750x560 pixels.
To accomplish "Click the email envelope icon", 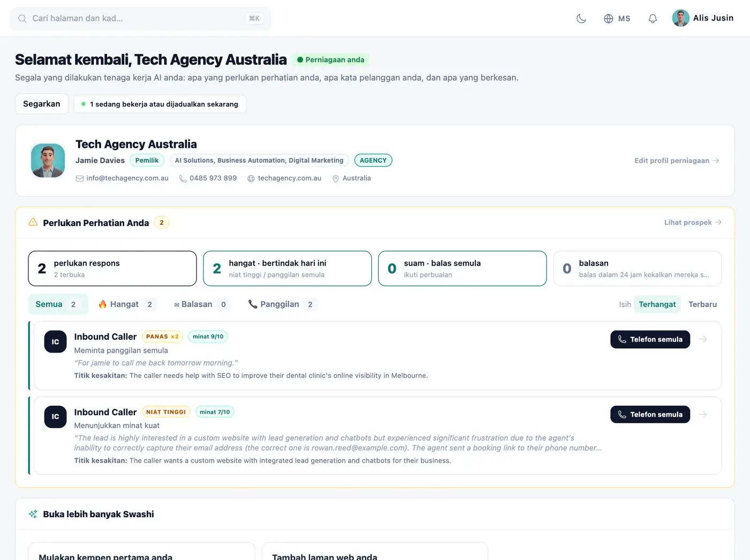I will pyautogui.click(x=80, y=178).
